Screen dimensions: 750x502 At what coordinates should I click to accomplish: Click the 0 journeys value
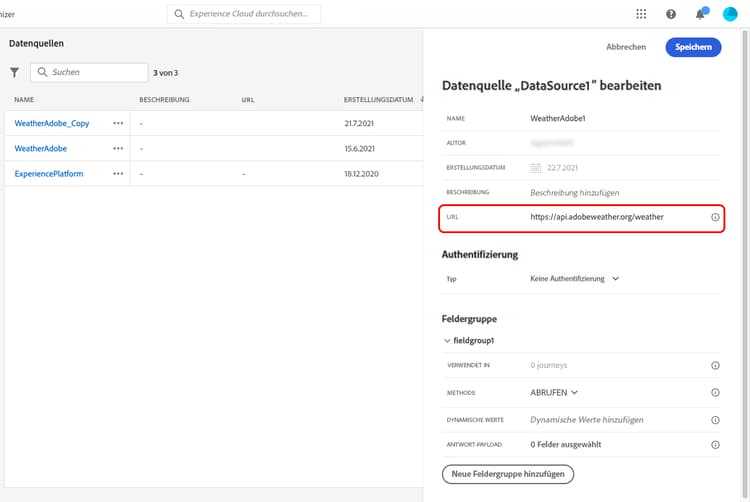[548, 365]
